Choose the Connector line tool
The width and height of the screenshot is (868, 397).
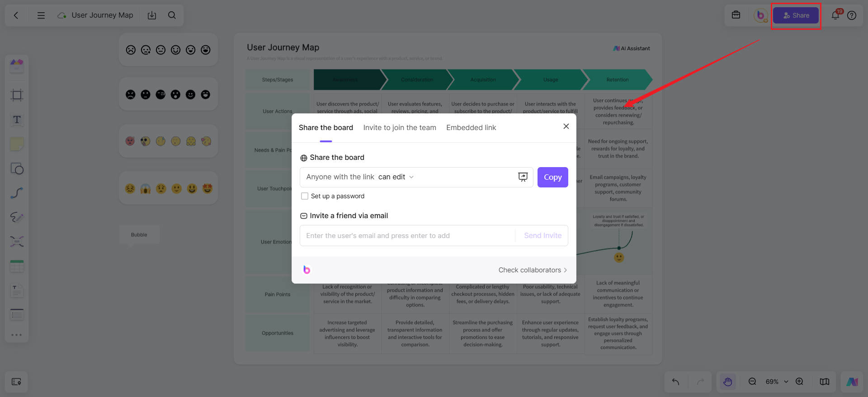click(x=17, y=193)
